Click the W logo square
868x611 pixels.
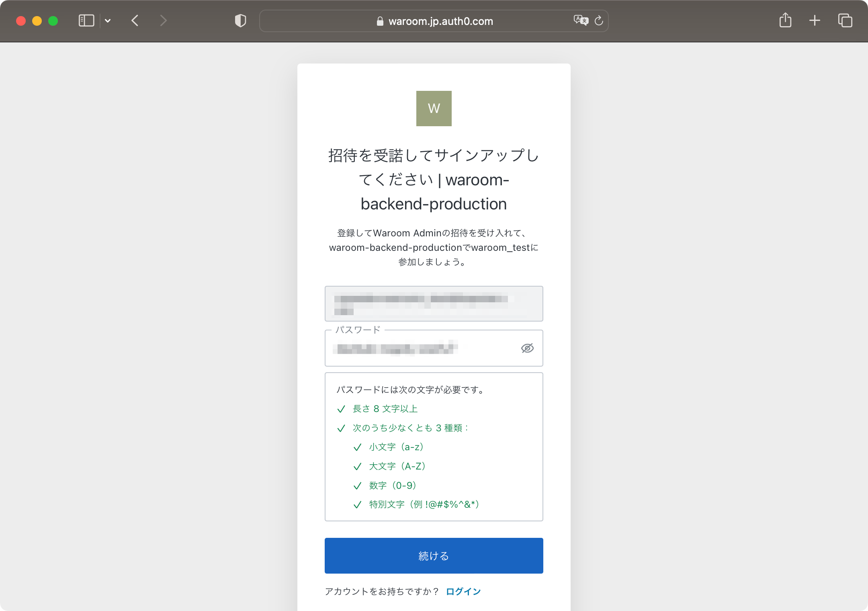pyautogui.click(x=434, y=109)
